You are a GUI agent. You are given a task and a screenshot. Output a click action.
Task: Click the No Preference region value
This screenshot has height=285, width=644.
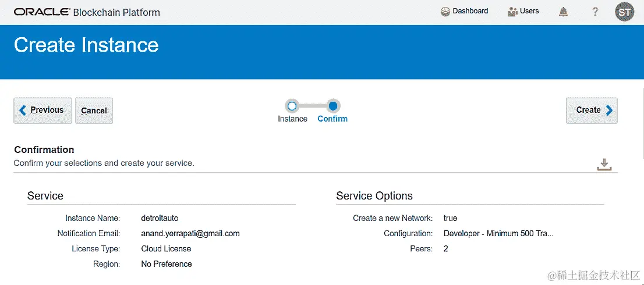tap(167, 264)
